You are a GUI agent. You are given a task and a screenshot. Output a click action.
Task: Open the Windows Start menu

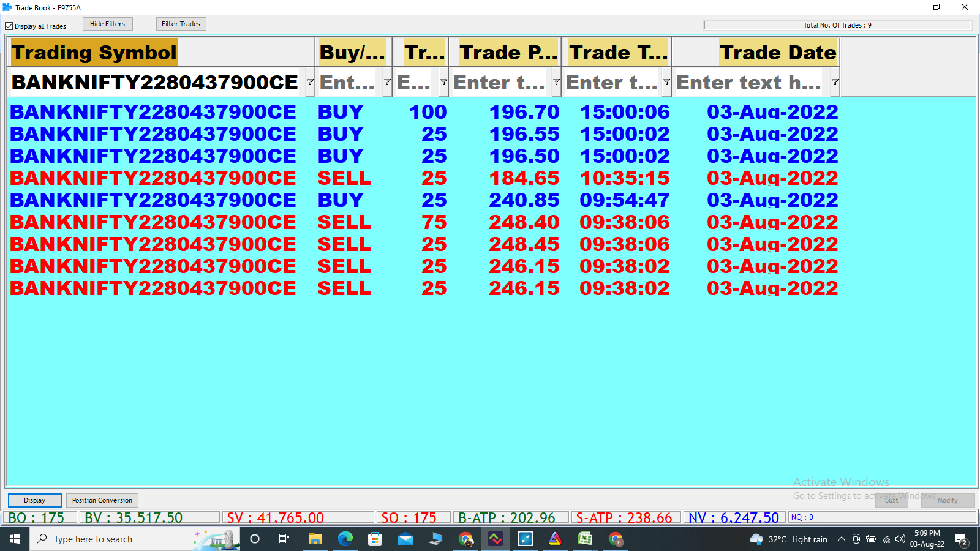point(15,539)
